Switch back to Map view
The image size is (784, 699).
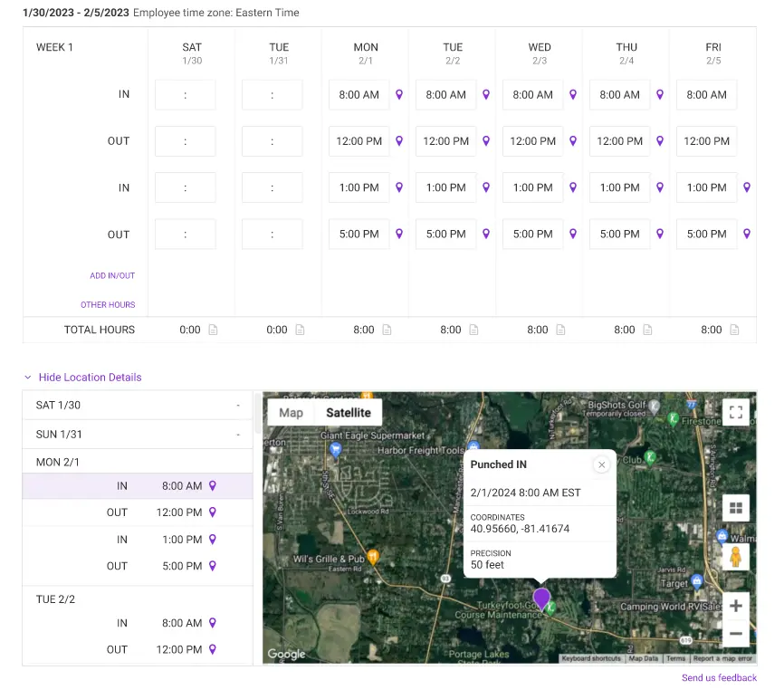pos(291,412)
